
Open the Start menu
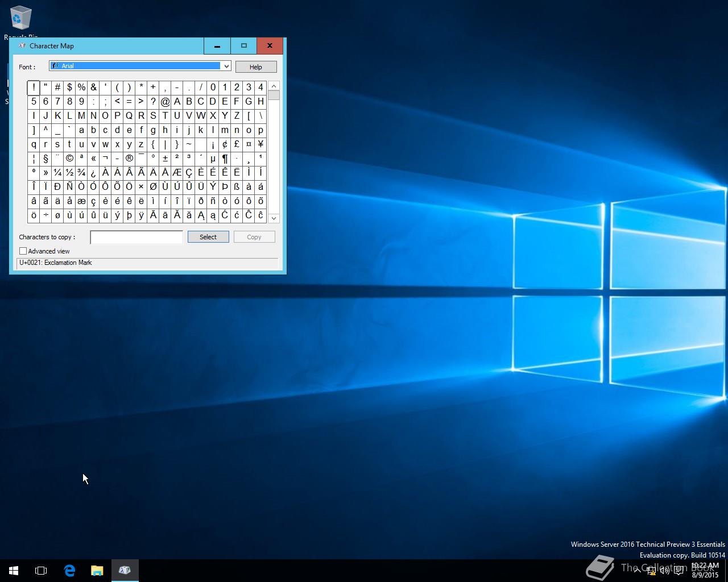coord(14,570)
